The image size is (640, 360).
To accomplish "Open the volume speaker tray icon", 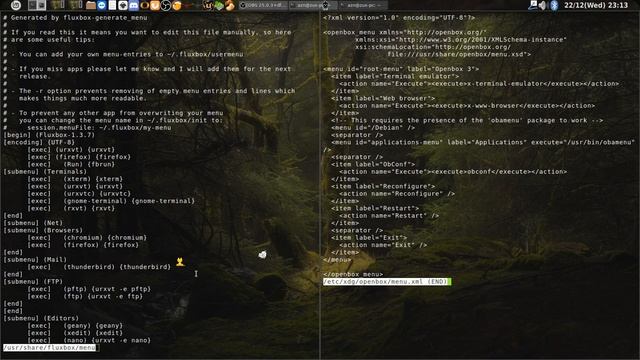I will click(542, 5).
